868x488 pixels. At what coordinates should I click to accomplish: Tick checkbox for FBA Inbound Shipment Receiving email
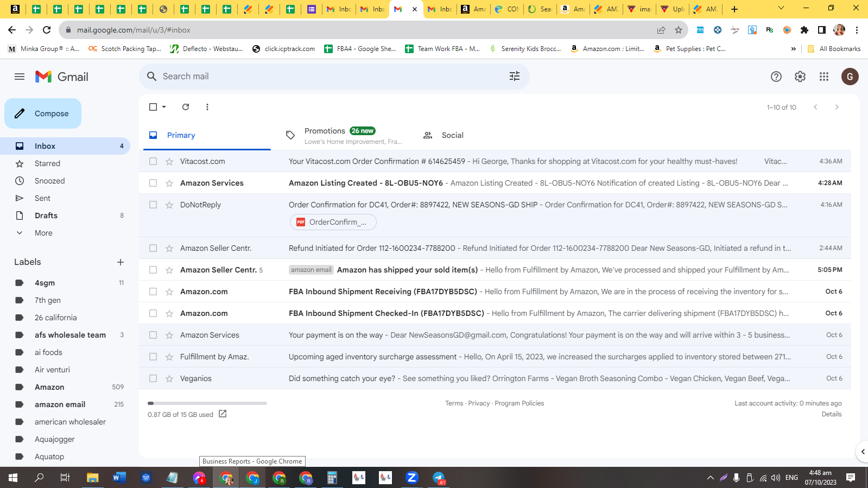153,291
